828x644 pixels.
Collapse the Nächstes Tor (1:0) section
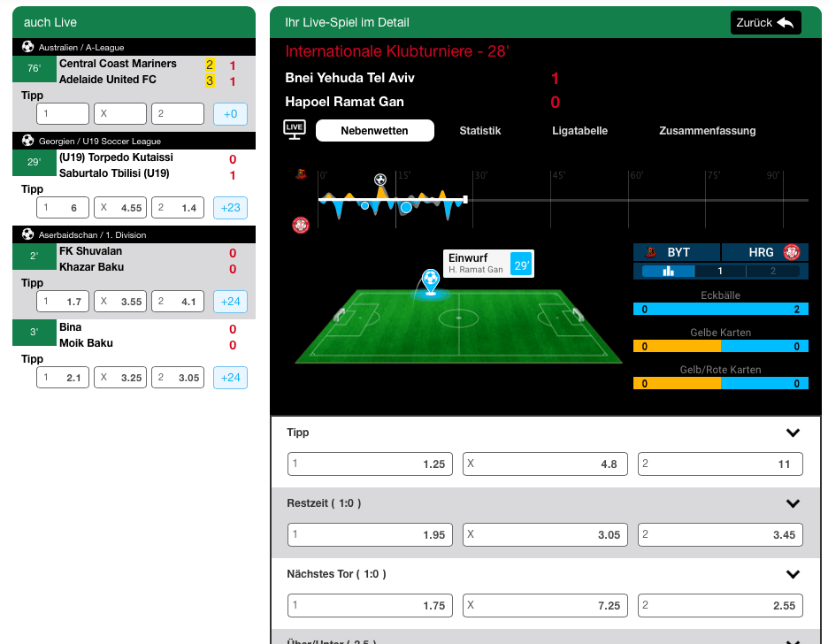[793, 574]
